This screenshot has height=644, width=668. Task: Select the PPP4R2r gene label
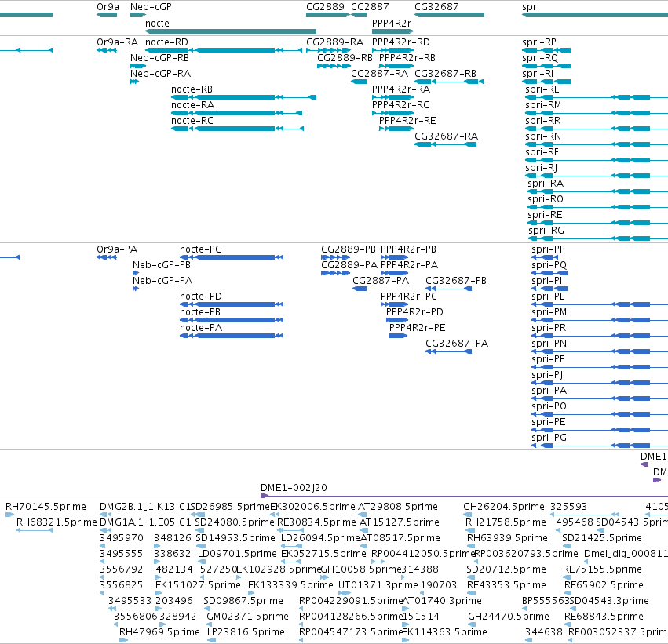click(x=392, y=24)
